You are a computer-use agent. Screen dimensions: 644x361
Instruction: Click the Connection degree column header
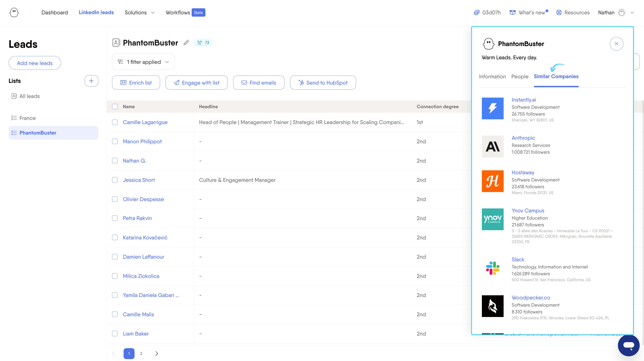(x=437, y=107)
